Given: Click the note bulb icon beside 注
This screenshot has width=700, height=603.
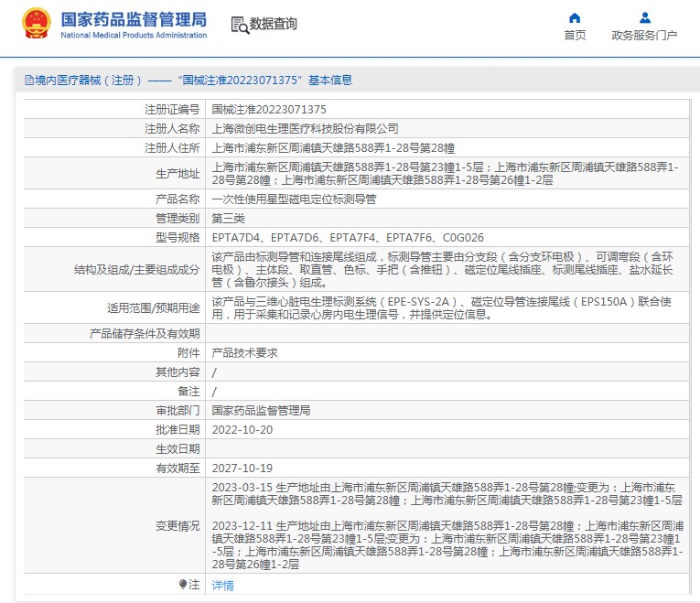Looking at the screenshot, I should tap(183, 584).
